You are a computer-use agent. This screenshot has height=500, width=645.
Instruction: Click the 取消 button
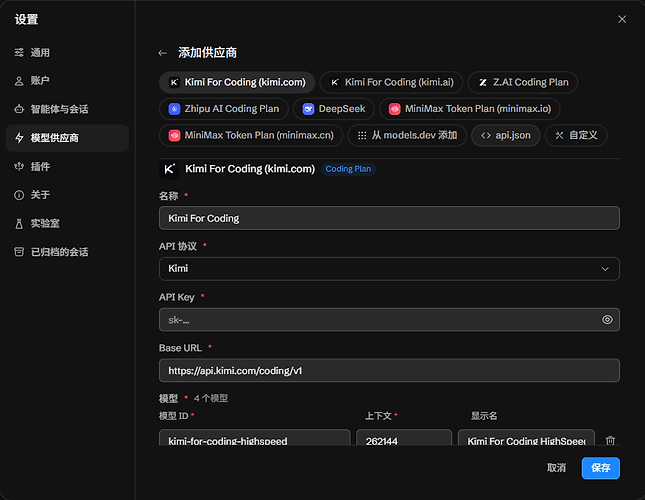(556, 468)
